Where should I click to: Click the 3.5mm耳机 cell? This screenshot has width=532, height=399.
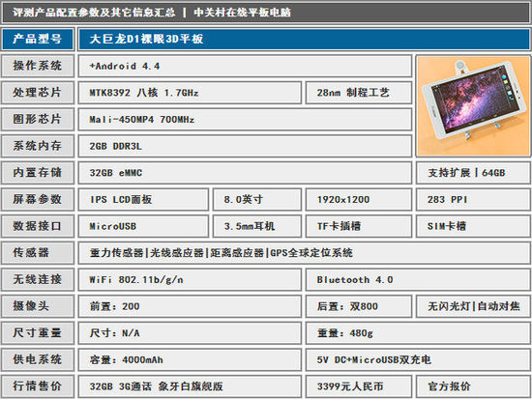point(257,226)
